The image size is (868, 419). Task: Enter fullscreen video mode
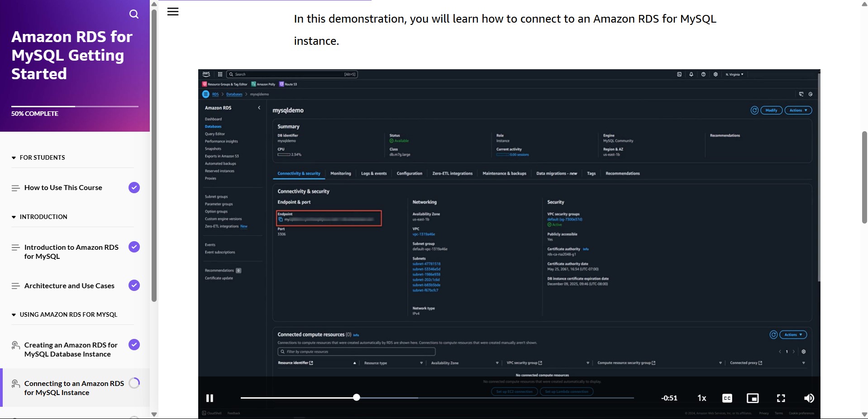781,398
